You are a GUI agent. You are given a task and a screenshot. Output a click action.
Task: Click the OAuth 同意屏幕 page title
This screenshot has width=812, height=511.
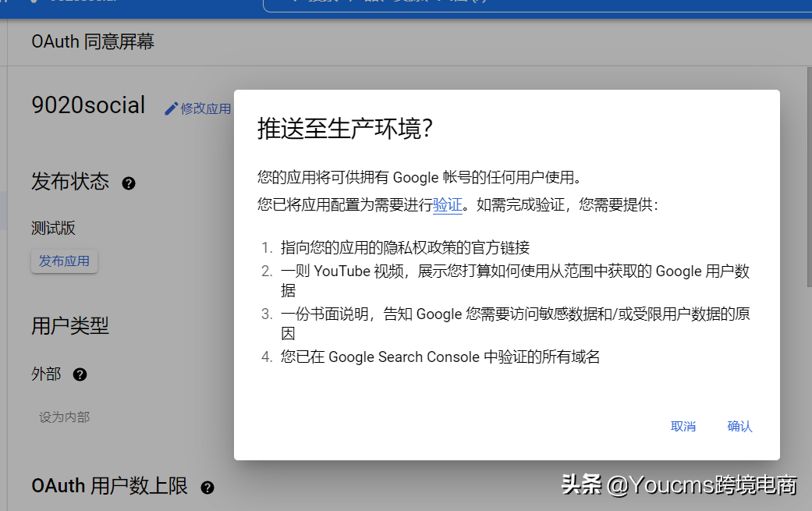pos(93,41)
